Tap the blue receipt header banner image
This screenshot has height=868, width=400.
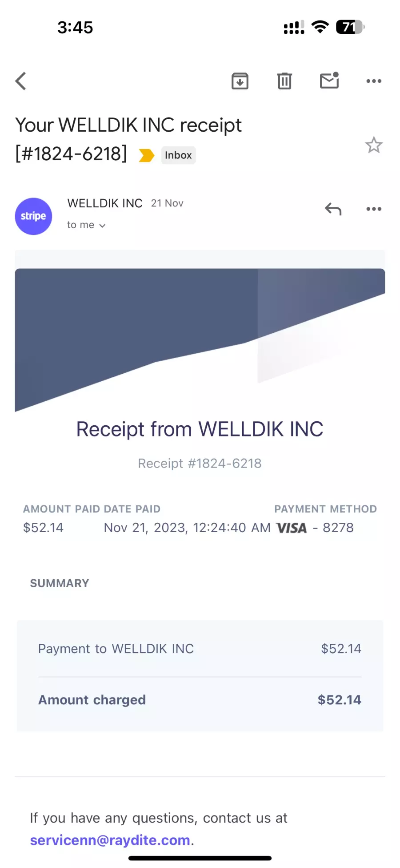200,340
